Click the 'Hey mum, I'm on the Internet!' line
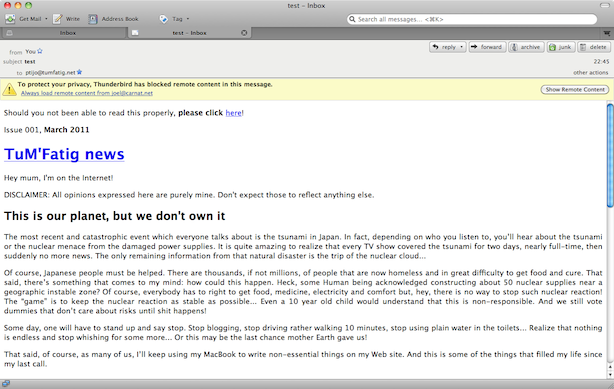The width and height of the screenshot is (614, 389). click(x=59, y=178)
